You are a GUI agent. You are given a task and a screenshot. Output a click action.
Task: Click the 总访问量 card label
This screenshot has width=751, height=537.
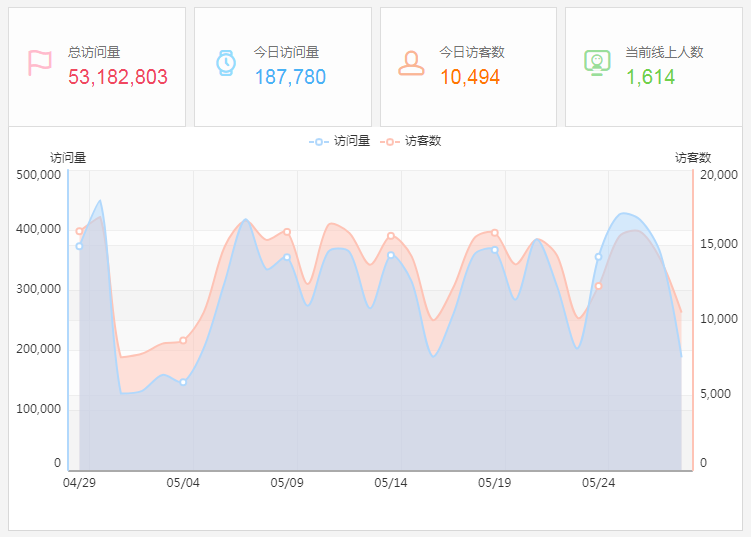coord(94,52)
